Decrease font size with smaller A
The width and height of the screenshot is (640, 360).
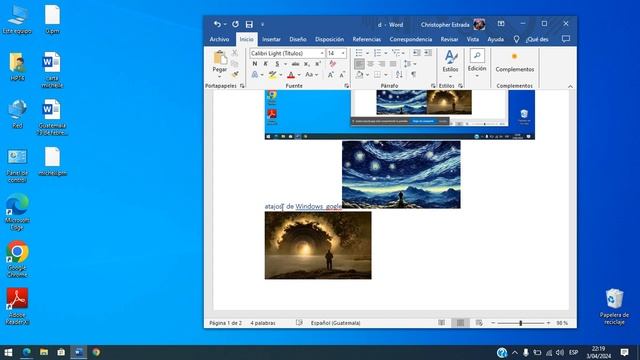[342, 75]
